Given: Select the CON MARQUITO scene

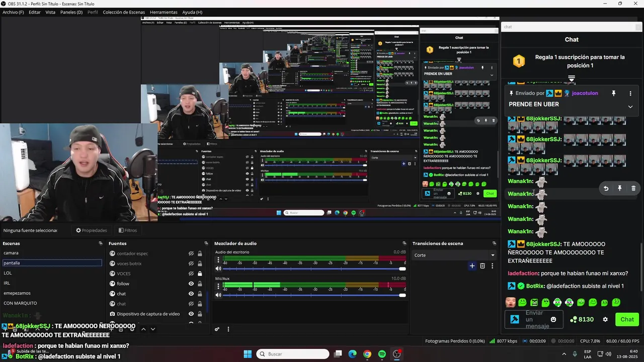Looking at the screenshot, I should 52,303.
